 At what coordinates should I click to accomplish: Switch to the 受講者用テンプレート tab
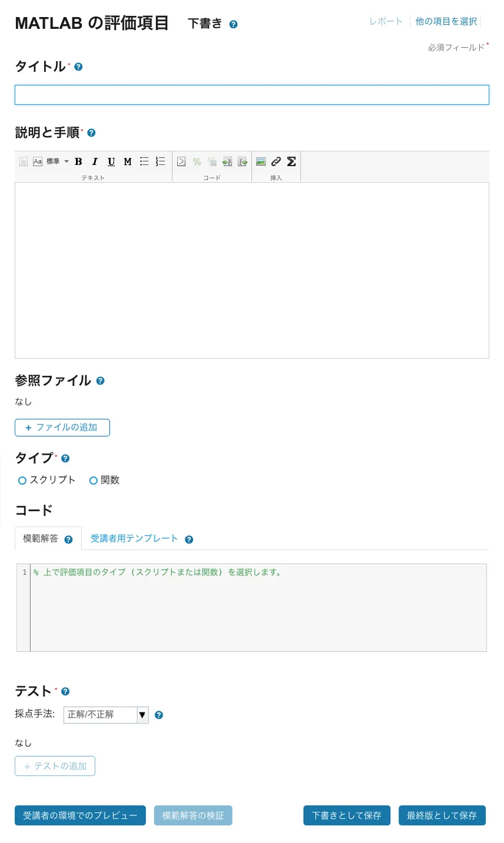pyautogui.click(x=134, y=538)
